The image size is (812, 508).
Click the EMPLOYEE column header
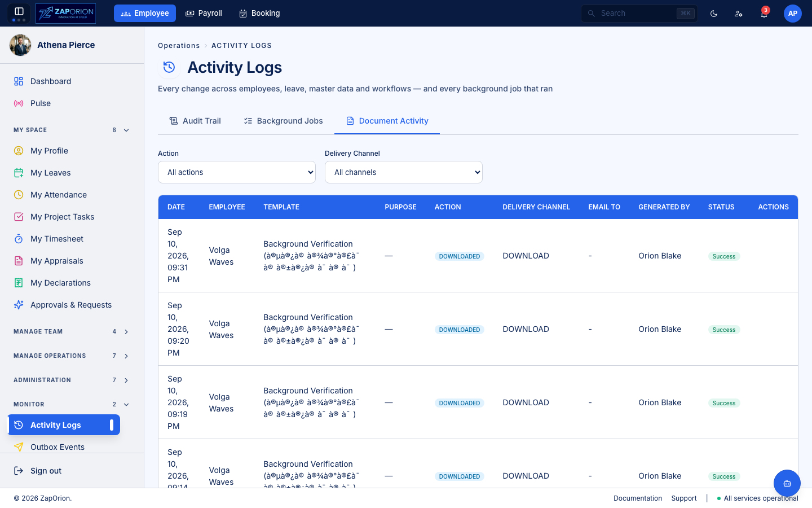227,207
